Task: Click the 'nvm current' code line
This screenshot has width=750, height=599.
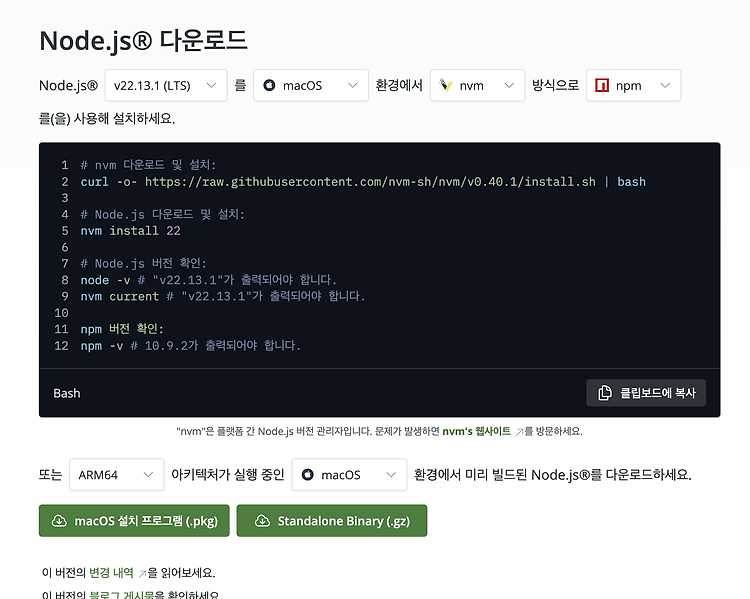Action: [x=223, y=296]
